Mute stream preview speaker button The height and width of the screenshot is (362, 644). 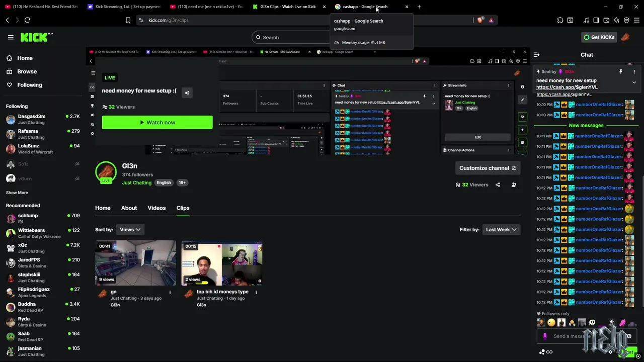(187, 93)
